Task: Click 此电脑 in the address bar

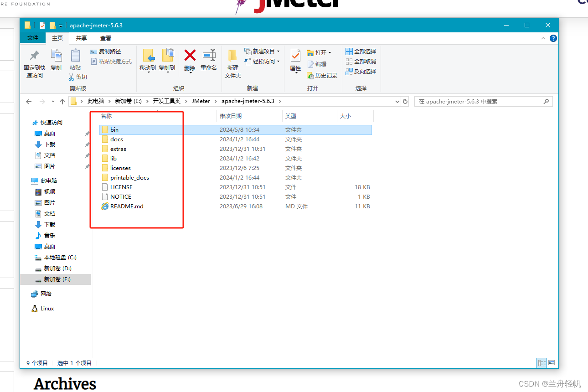Action: click(96, 101)
